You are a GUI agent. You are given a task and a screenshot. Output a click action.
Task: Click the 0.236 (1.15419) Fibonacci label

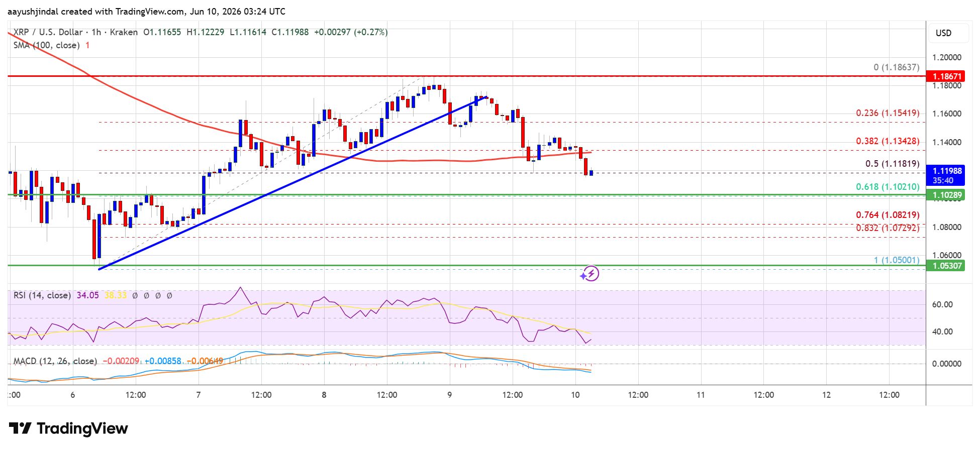[x=888, y=113]
